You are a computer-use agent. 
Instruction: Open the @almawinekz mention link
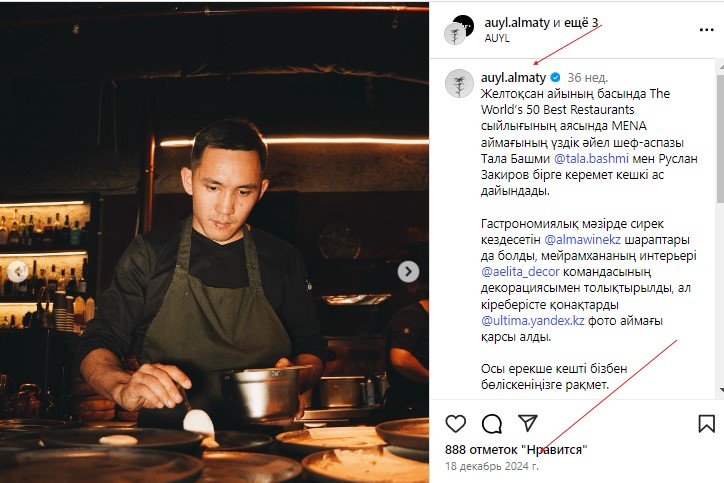pos(583,240)
